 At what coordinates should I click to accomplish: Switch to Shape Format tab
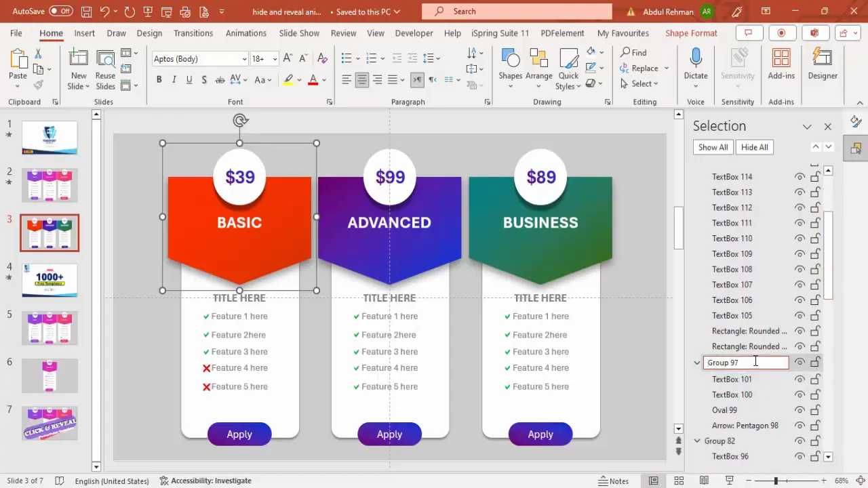point(691,33)
